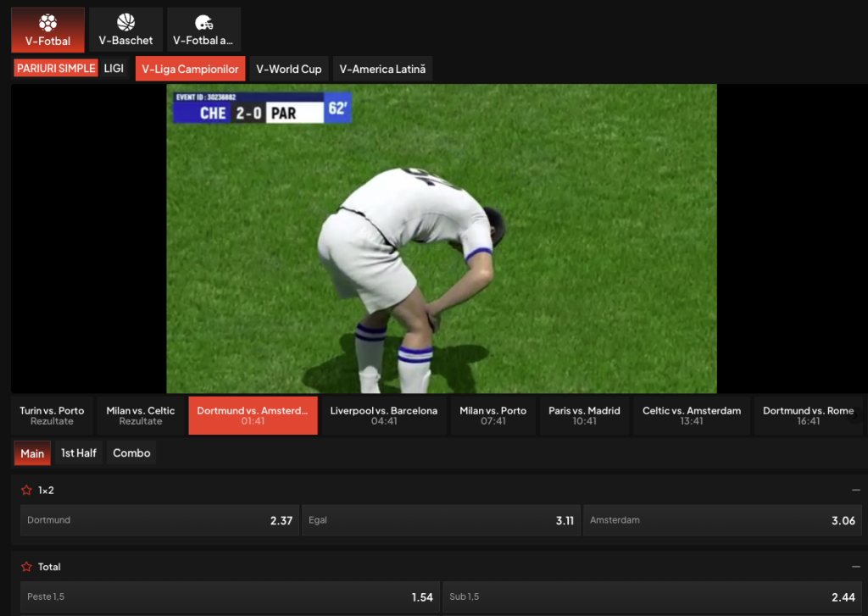Open V-Fotbal american helmet icon

[x=203, y=23]
